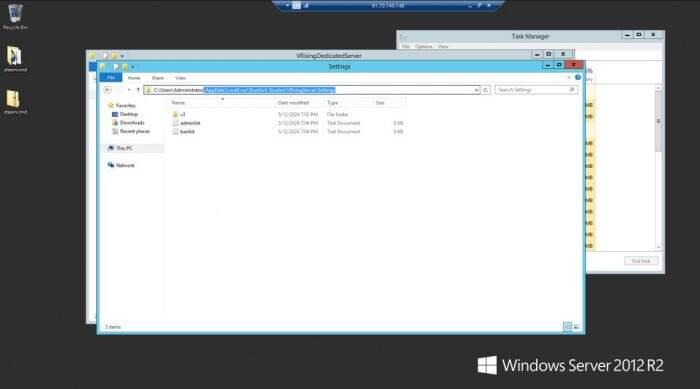Open VRisingDedicatedServer quick access toolbar dropdown
This screenshot has height=389, width=700.
click(x=122, y=56)
